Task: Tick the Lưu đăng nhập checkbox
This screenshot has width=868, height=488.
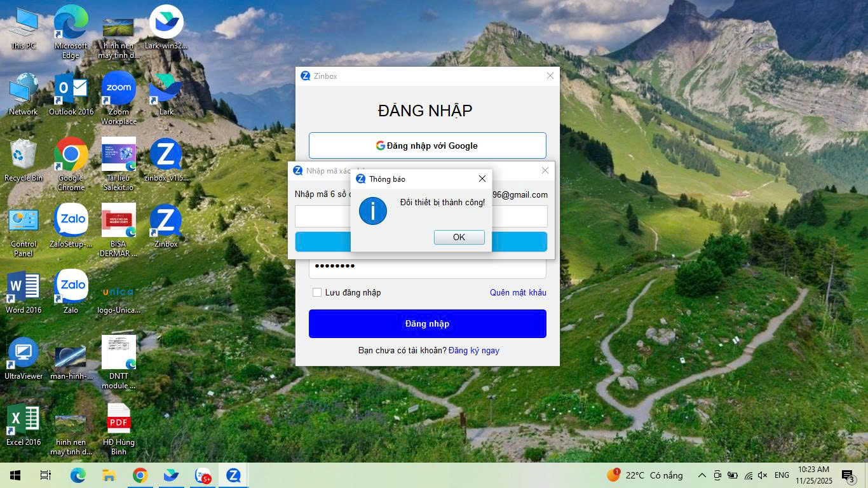Action: [x=317, y=292]
